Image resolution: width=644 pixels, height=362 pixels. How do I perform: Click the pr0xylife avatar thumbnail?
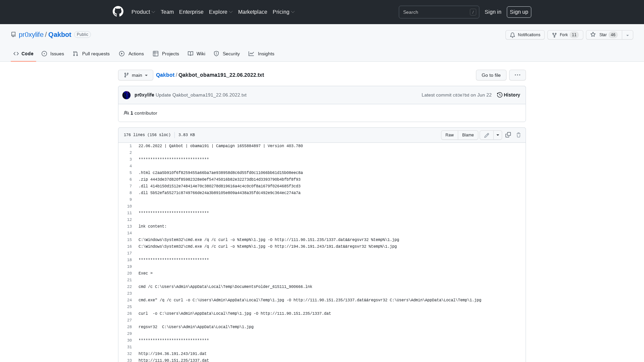(x=126, y=95)
